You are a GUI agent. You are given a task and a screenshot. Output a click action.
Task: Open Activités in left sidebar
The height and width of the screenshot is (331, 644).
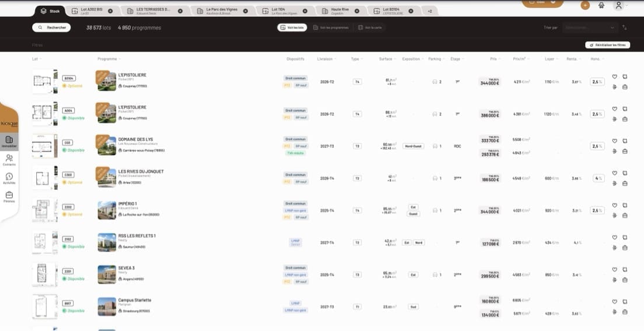(9, 178)
